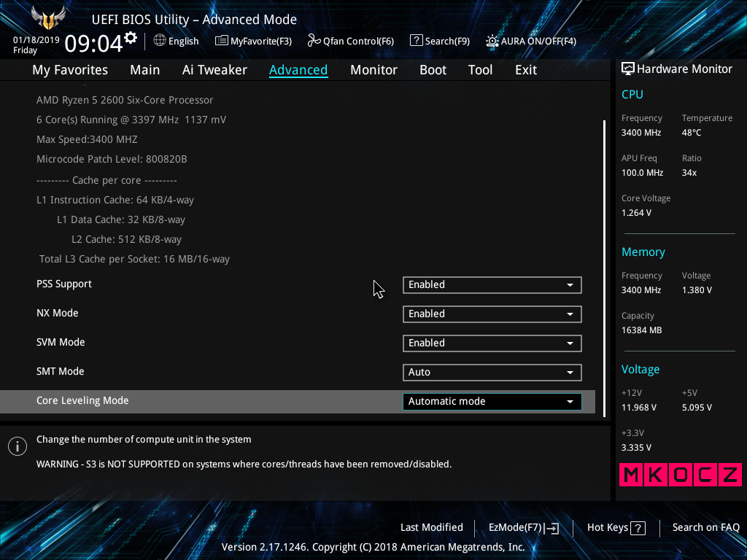This screenshot has width=747, height=560.
Task: Click L1 Data Cache: 32 KB/8-way text
Action: click(121, 219)
